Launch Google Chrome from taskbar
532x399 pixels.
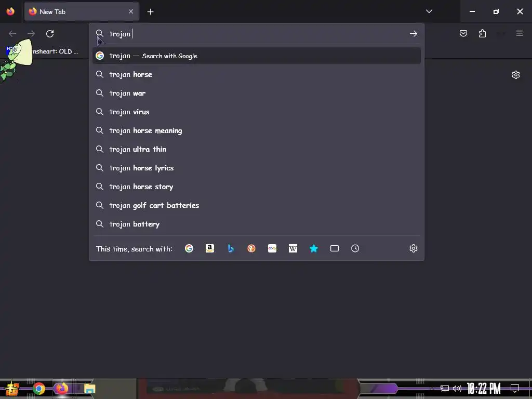(x=39, y=389)
